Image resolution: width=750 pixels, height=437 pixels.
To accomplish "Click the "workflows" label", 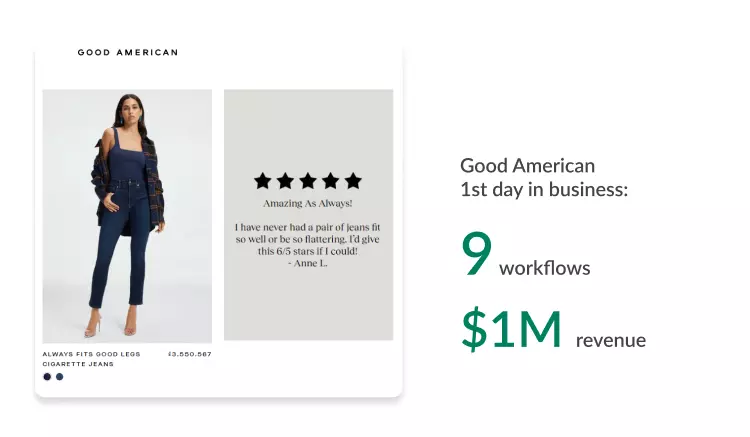I will [544, 268].
